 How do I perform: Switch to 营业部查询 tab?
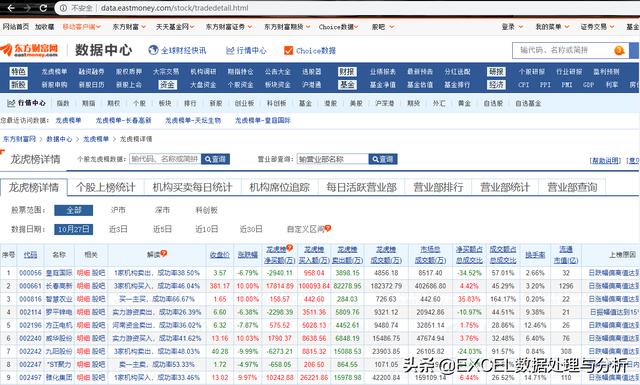click(x=572, y=187)
